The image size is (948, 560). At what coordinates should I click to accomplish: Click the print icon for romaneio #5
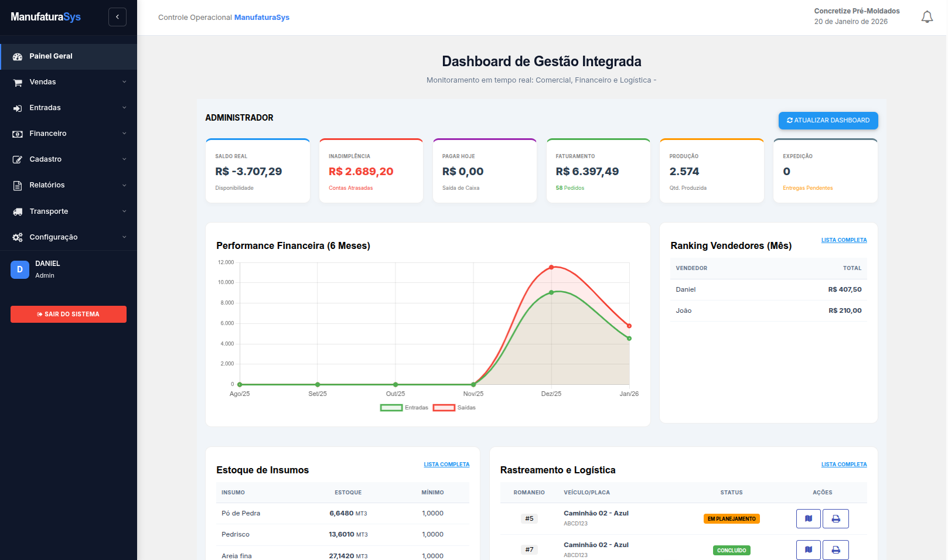click(836, 518)
